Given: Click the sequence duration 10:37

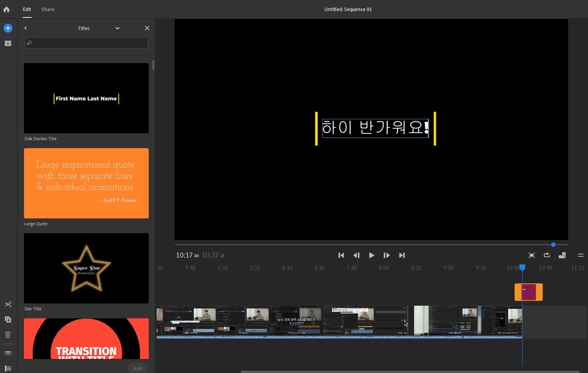Looking at the screenshot, I should (213, 255).
